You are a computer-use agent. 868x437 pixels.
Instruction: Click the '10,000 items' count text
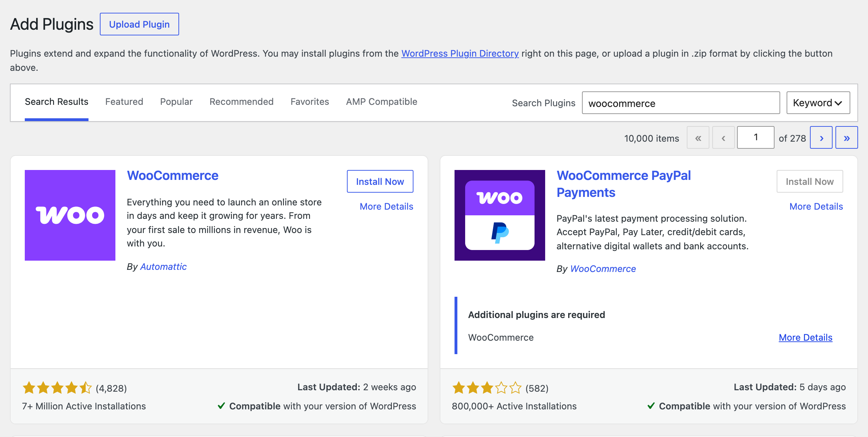(x=652, y=138)
